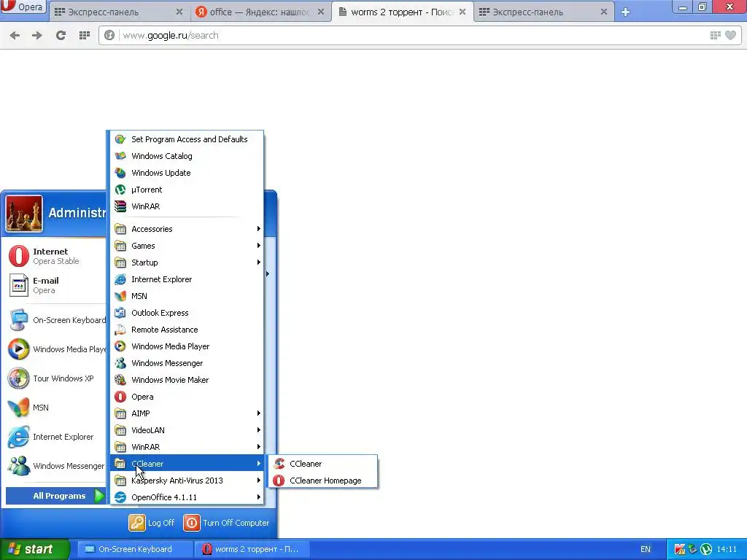The width and height of the screenshot is (747, 560).
Task: Select worms 2 торрент taskbar button
Action: click(x=252, y=549)
